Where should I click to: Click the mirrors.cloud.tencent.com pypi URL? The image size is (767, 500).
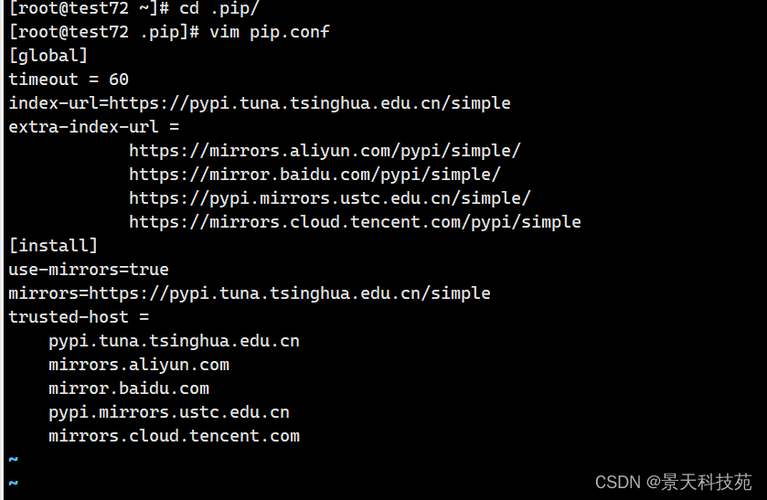[355, 222]
